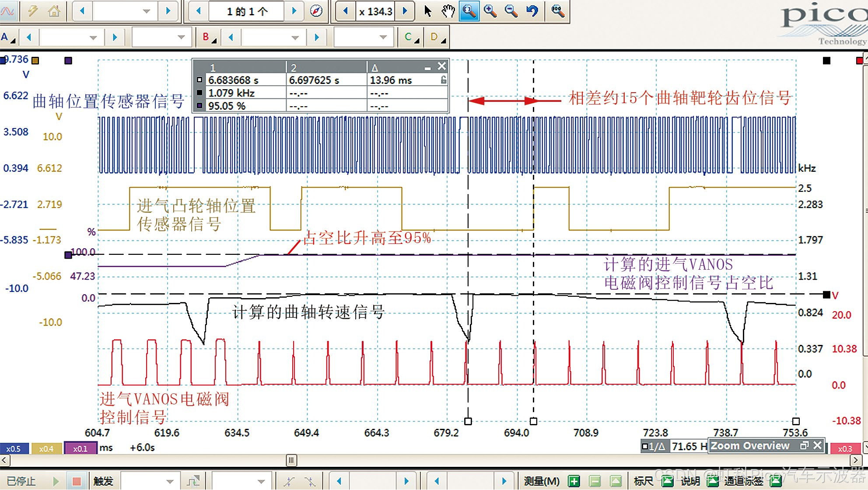Screen dimensions: 868x490
Task: Expand the trigger (触发) mode dropdown
Action: tap(170, 481)
